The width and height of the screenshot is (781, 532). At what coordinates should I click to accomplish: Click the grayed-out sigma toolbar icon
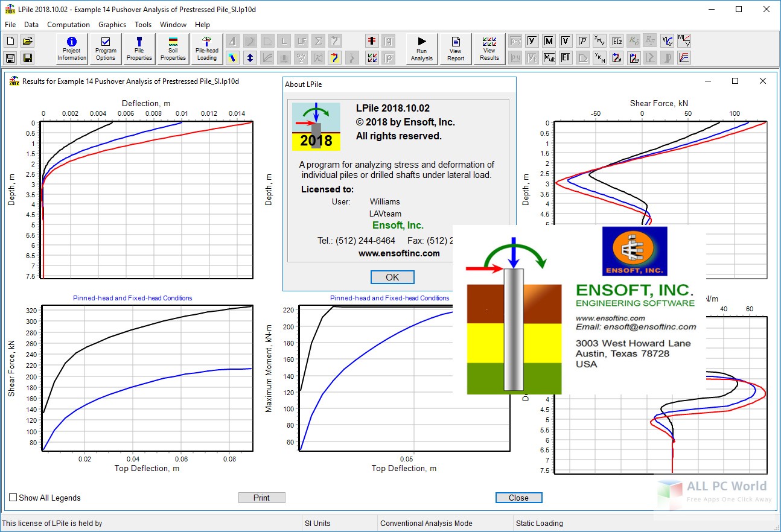(318, 41)
